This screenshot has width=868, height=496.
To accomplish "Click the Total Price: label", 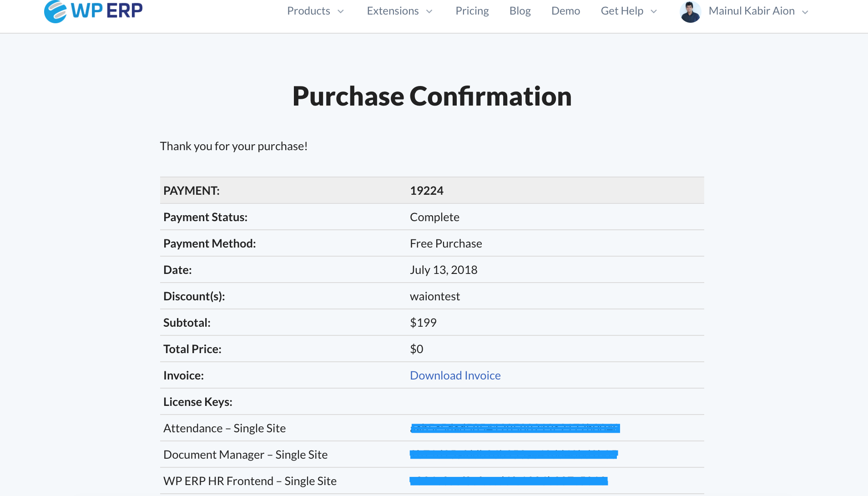I will [x=192, y=349].
